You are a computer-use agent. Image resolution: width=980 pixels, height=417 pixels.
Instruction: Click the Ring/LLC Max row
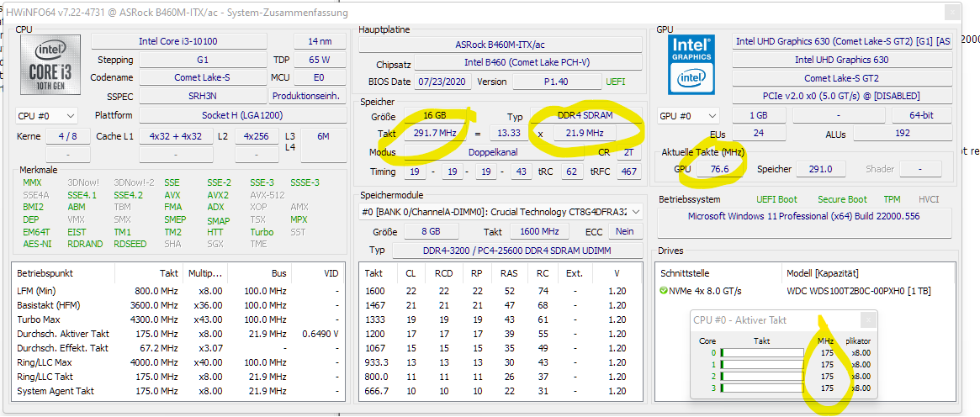tap(178, 362)
